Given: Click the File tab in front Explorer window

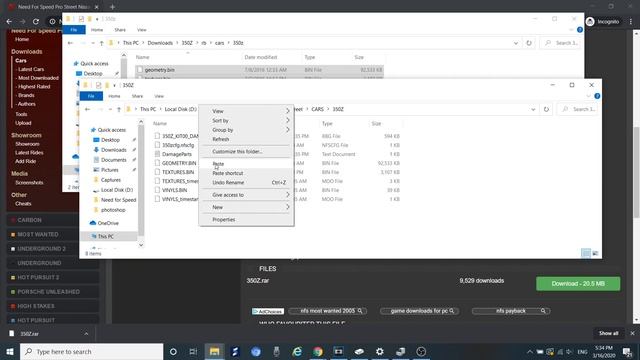Looking at the screenshot, I should (91, 96).
